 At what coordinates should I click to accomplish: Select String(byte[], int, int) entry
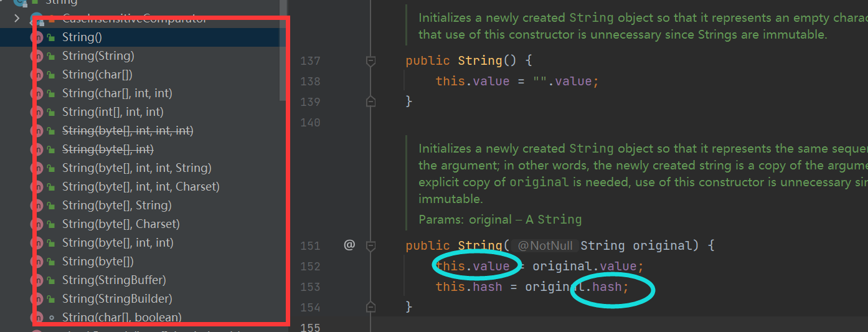pyautogui.click(x=118, y=243)
